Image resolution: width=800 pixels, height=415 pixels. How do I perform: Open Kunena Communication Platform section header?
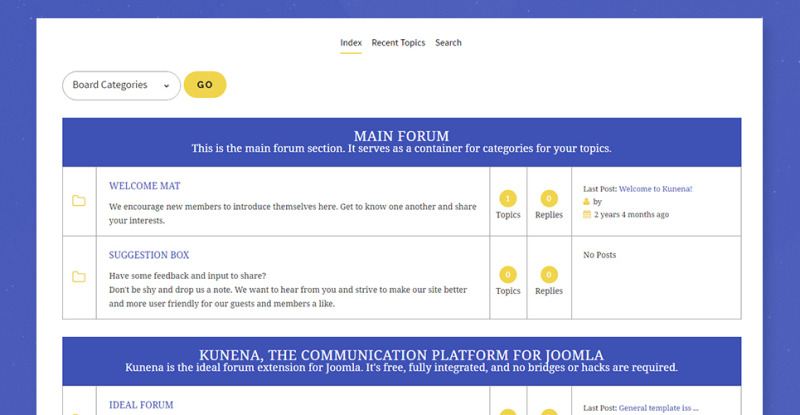pos(402,355)
